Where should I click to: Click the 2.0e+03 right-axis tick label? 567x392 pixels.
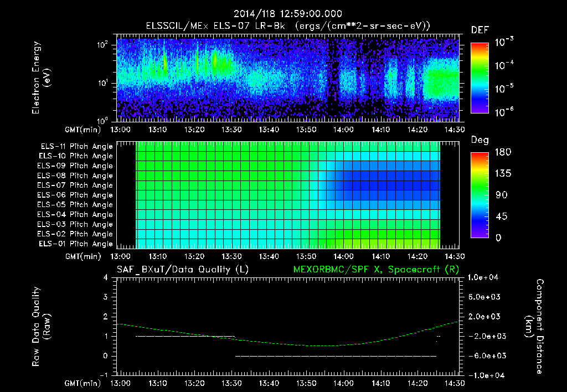pyautogui.click(x=484, y=316)
